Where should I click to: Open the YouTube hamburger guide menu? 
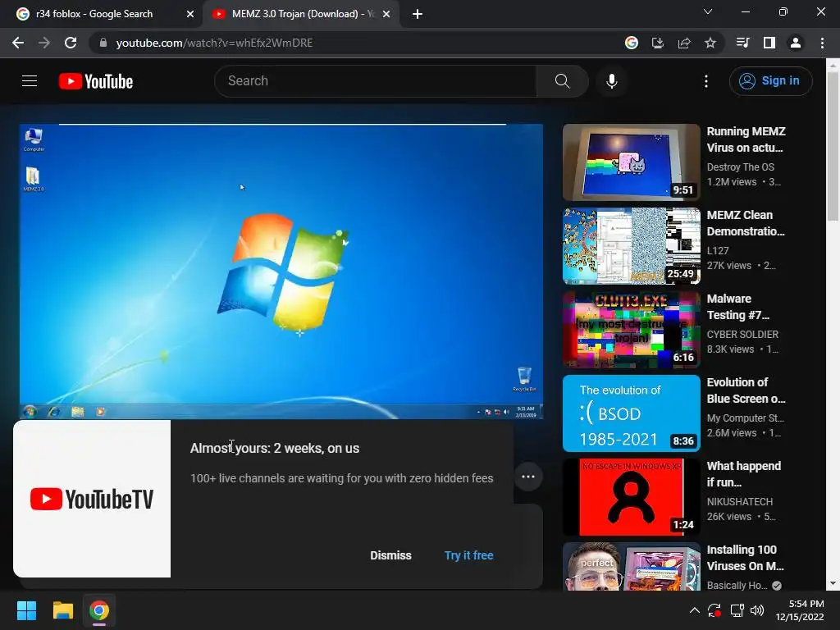click(x=30, y=81)
